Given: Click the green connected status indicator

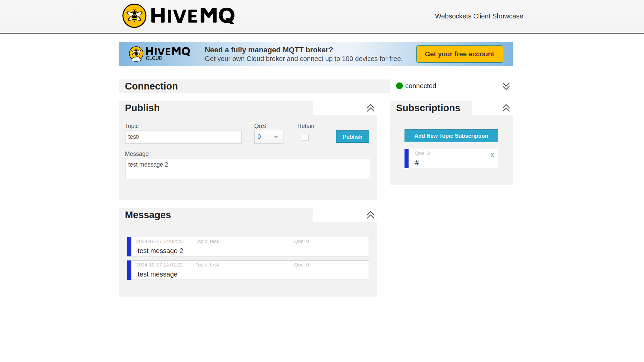Looking at the screenshot, I should (399, 86).
